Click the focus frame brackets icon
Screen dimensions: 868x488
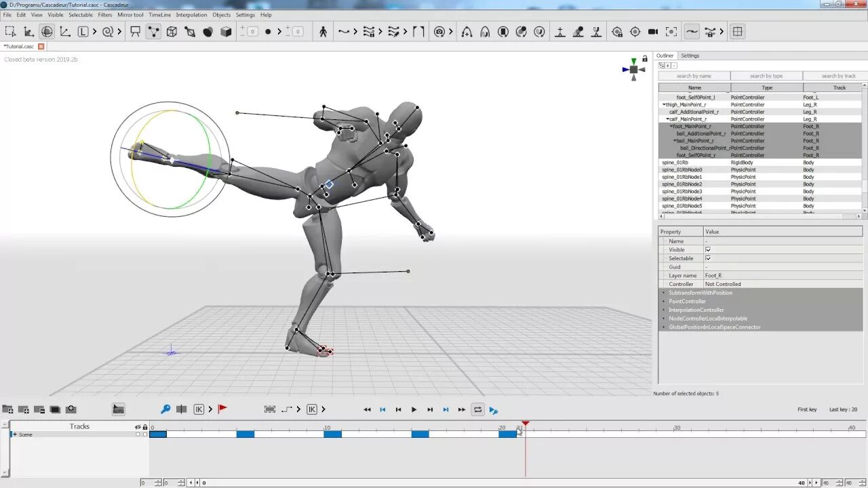[671, 31]
